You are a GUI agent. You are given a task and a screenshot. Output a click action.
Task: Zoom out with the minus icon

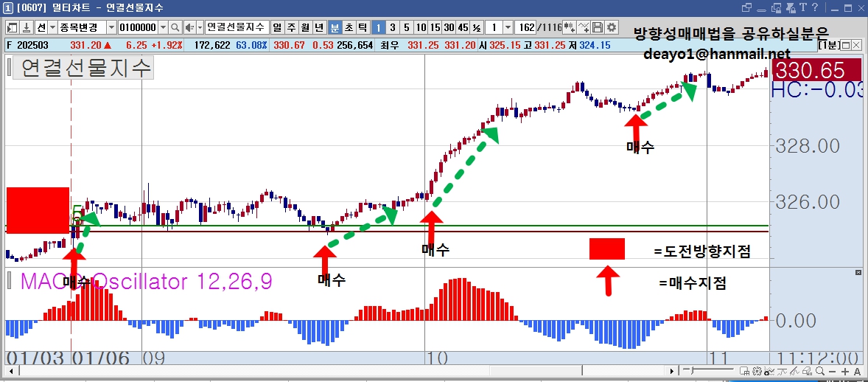click(832, 372)
